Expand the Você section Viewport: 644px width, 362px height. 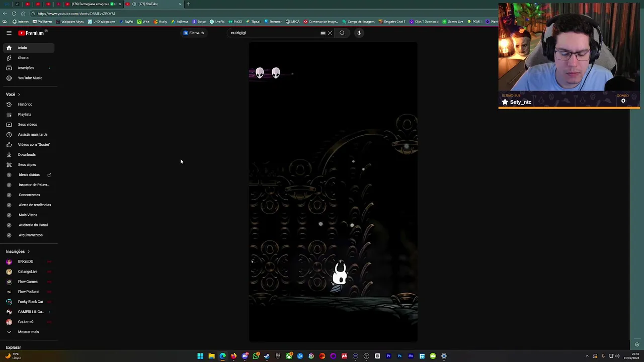[13, 95]
